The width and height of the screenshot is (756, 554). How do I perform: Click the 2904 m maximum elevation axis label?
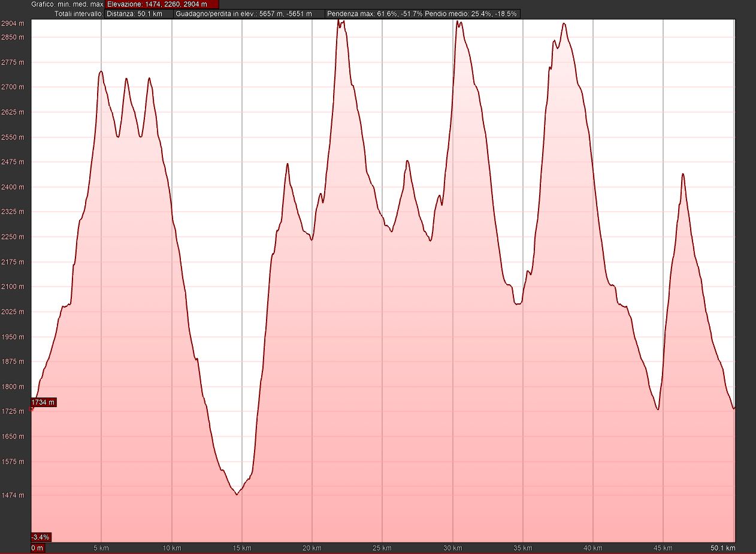click(x=13, y=23)
